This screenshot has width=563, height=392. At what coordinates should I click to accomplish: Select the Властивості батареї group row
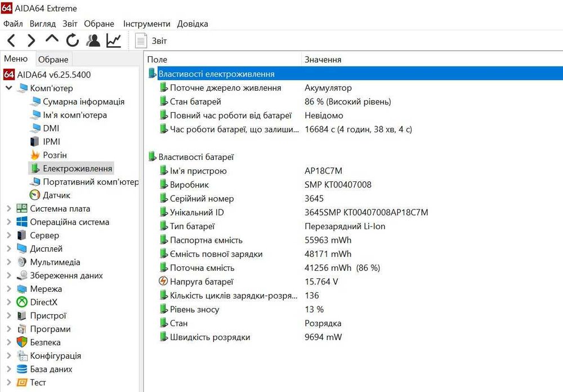[196, 157]
